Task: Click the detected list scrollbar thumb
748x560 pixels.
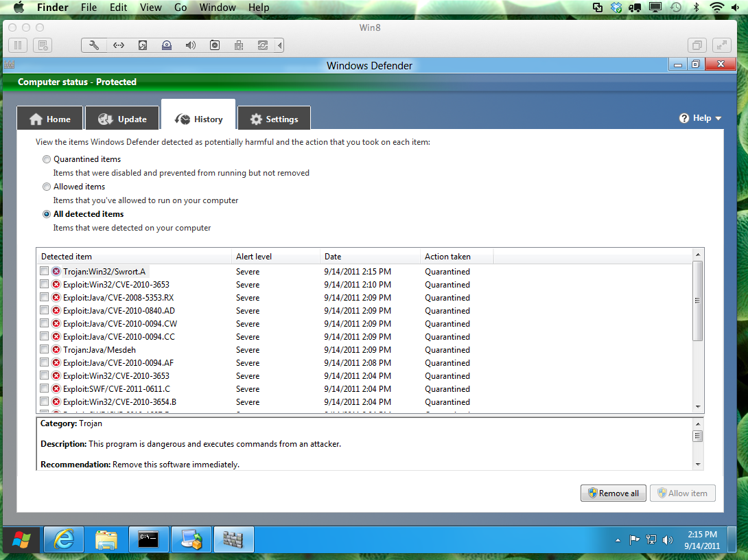Action: pos(698,301)
